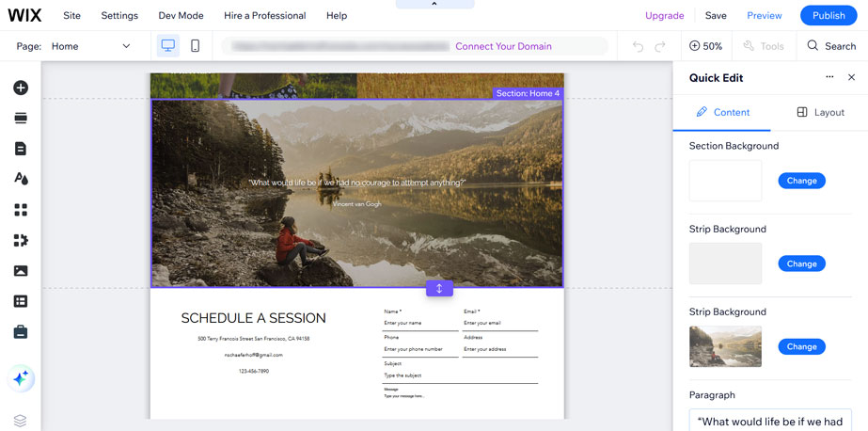Open the Dev Mode menu
This screenshot has height=431, width=868.
click(x=181, y=15)
